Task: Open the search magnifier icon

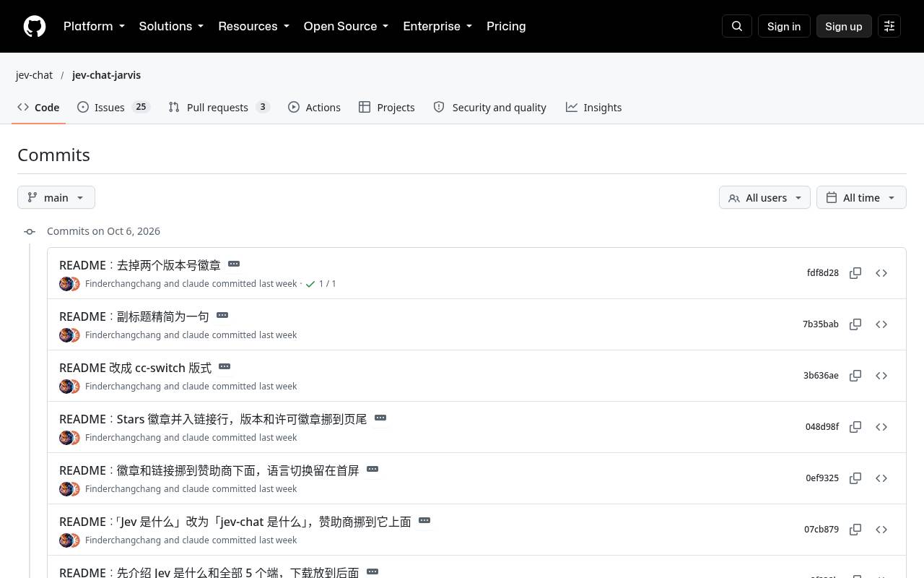Action: pos(737,26)
